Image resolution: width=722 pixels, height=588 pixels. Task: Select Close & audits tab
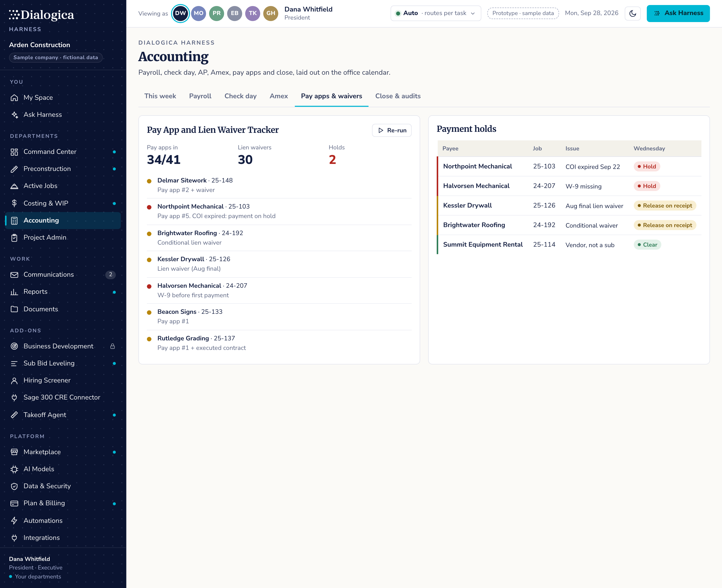(398, 96)
